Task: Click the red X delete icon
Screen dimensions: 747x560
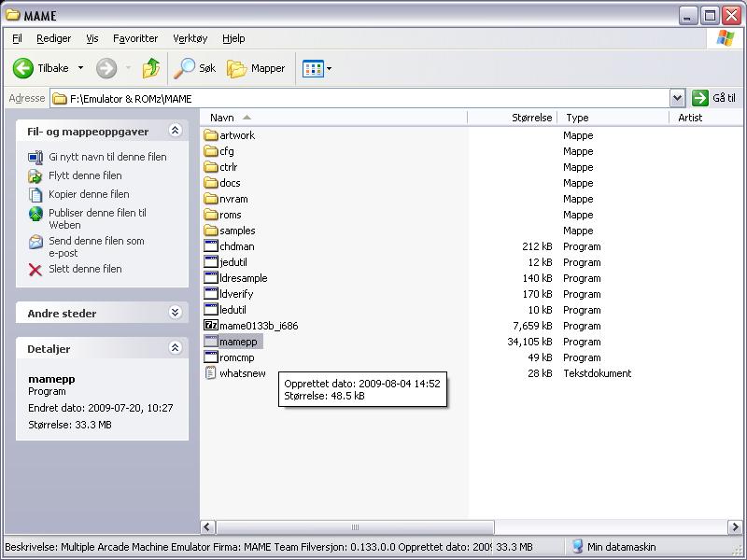Action: pos(35,270)
